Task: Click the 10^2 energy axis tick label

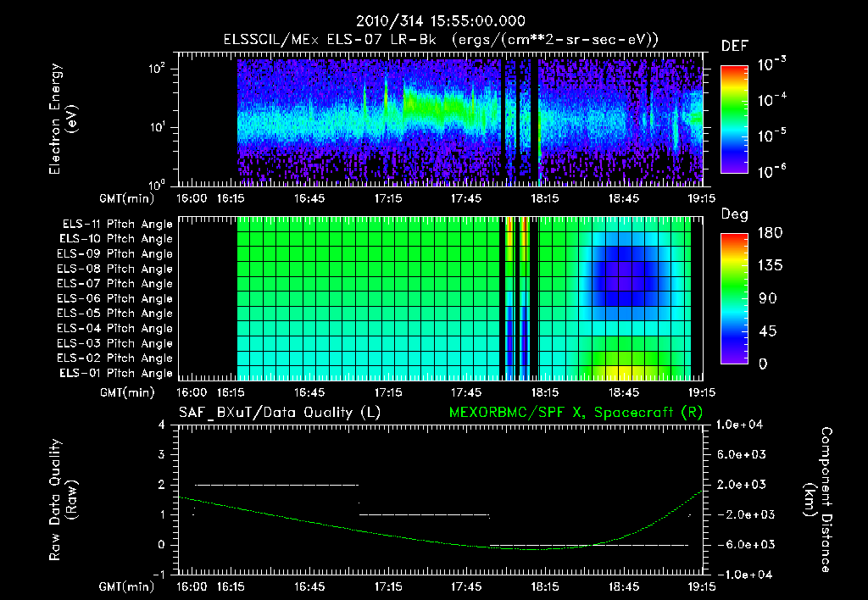Action: [x=157, y=69]
